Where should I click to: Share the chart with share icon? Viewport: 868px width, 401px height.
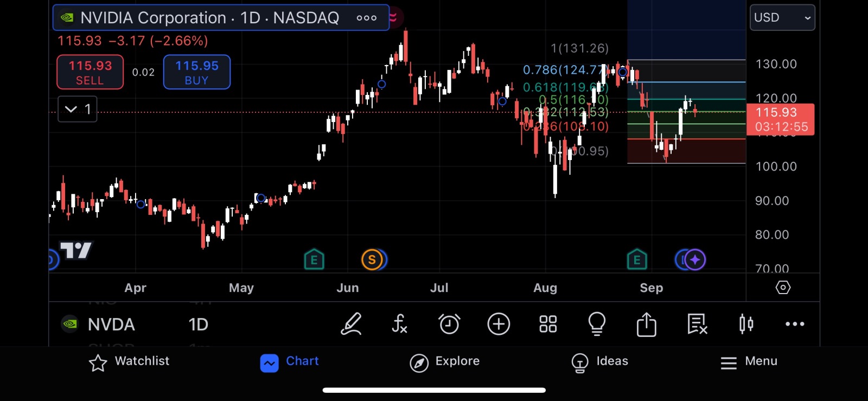[646, 324]
